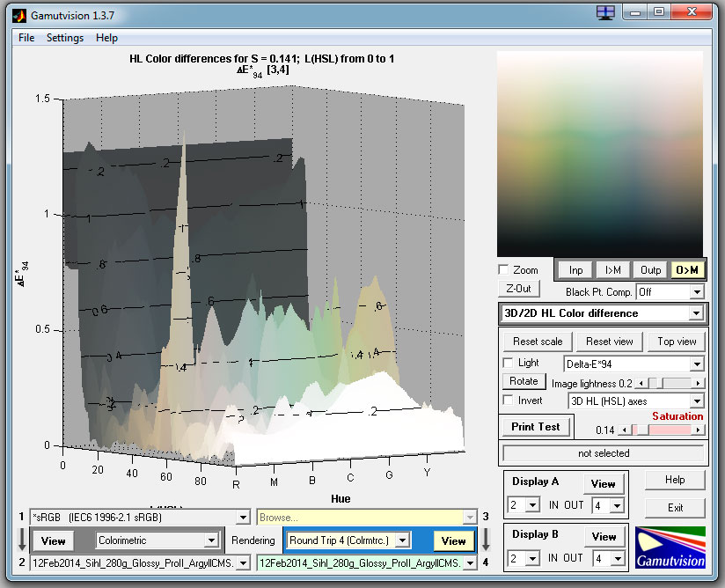Click the pink Saturation slider track
Screen dimensions: 725x588
tap(669, 430)
